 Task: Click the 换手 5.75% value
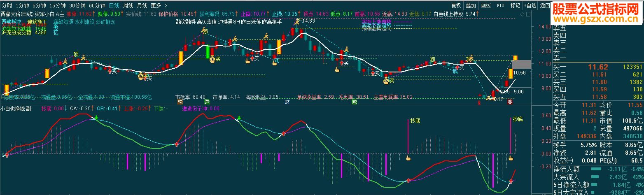point(589,145)
